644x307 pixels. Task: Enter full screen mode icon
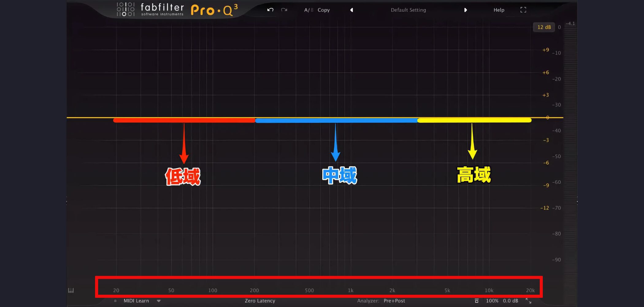[523, 10]
